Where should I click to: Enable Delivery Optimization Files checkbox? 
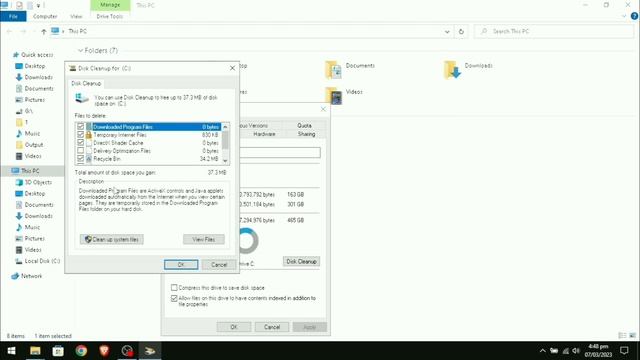tap(80, 151)
